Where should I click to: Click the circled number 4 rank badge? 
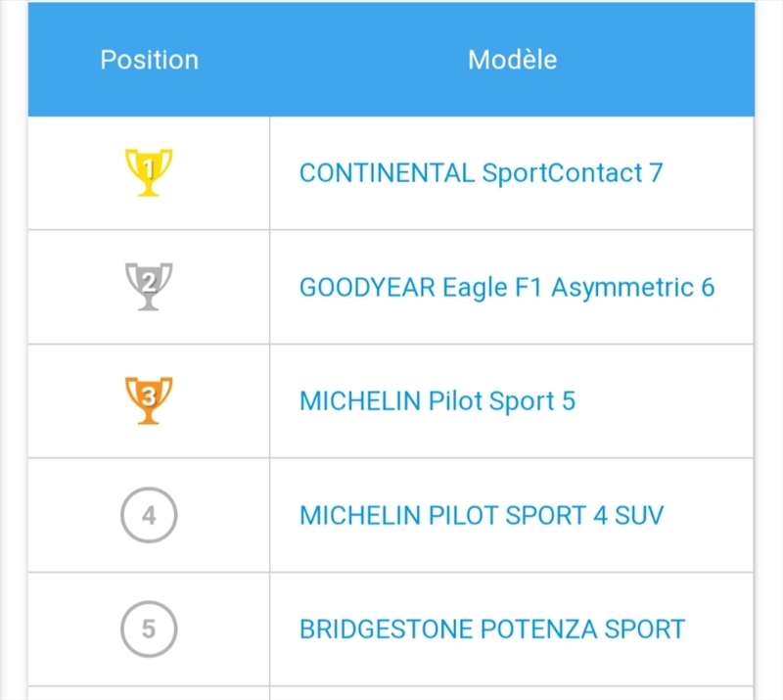[149, 515]
